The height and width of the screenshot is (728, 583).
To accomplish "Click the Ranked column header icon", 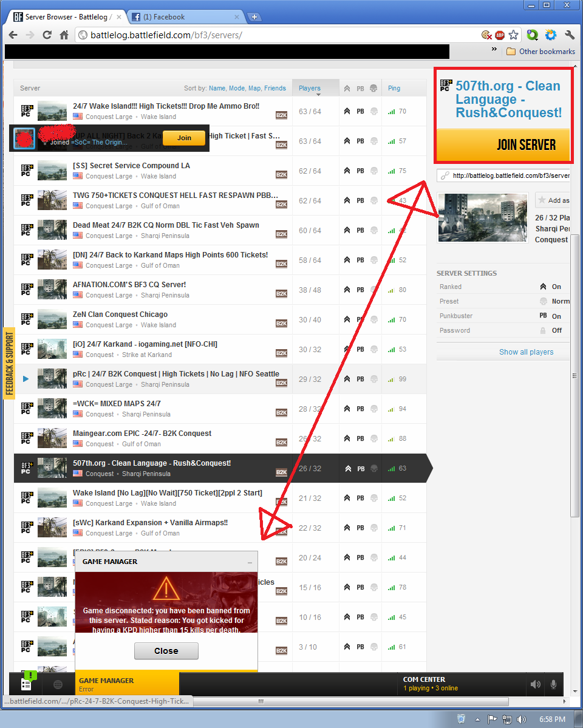I will click(x=347, y=88).
